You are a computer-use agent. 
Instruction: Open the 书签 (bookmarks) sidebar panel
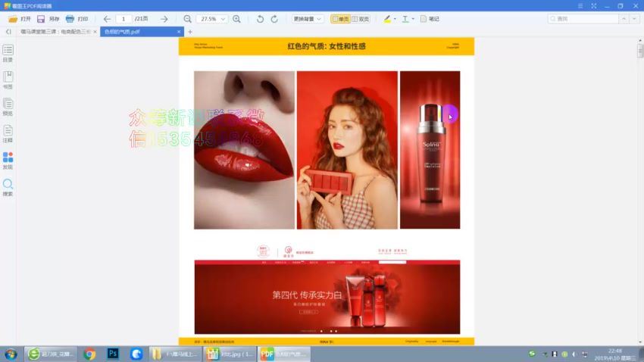coord(8,79)
